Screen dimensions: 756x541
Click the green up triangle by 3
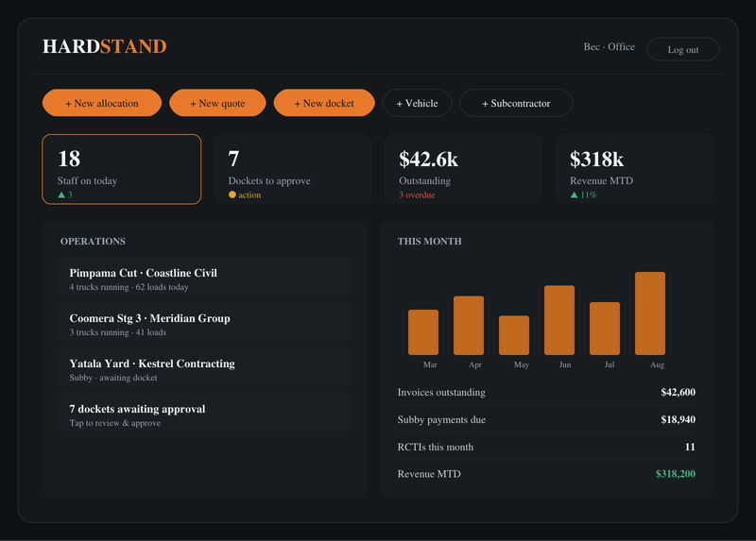tap(61, 194)
